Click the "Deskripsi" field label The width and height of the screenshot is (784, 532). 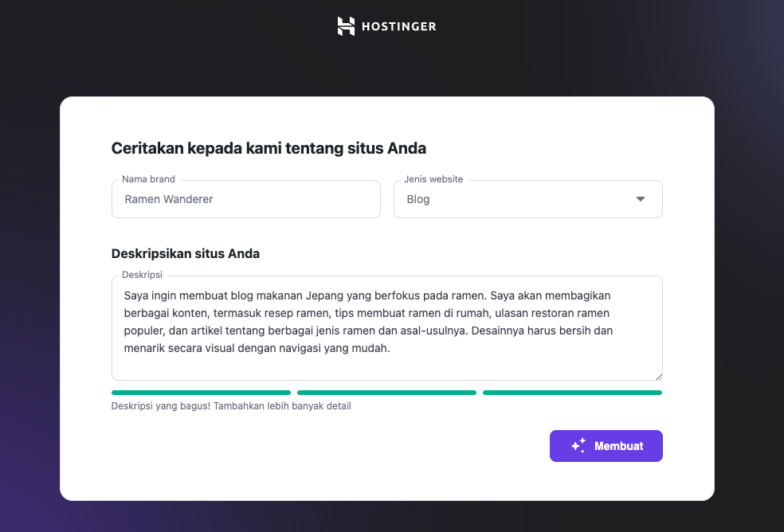pos(142,274)
